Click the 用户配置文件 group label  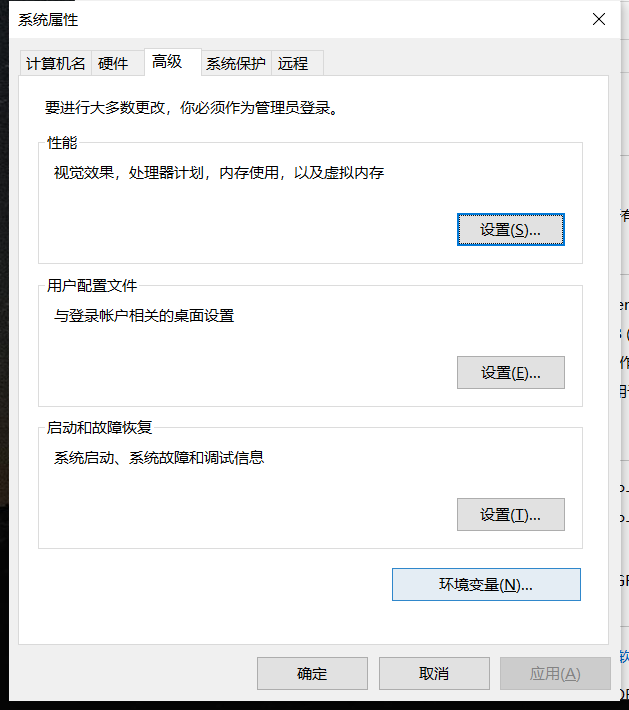click(92, 285)
